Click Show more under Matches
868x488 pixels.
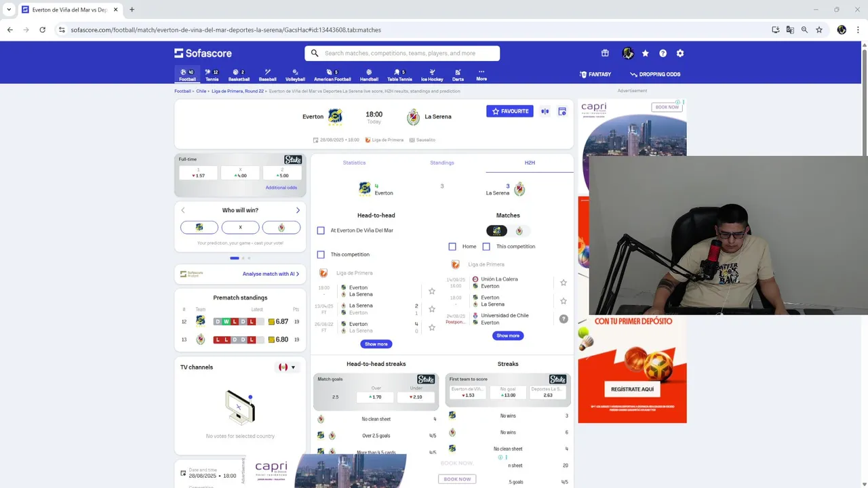point(508,335)
